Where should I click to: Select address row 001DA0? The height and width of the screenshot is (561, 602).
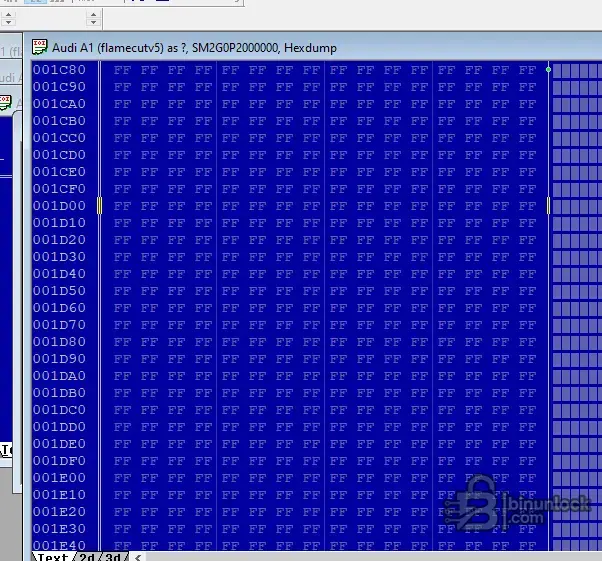coord(59,376)
